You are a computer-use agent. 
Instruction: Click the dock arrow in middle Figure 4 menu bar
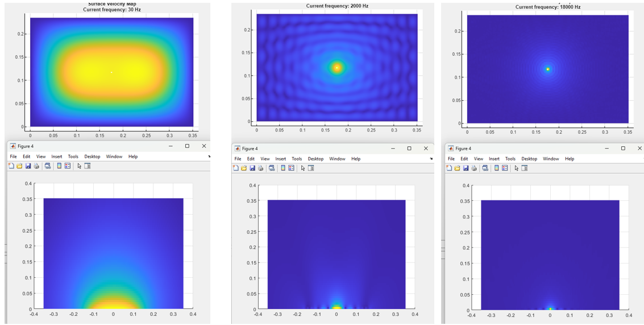[431, 159]
